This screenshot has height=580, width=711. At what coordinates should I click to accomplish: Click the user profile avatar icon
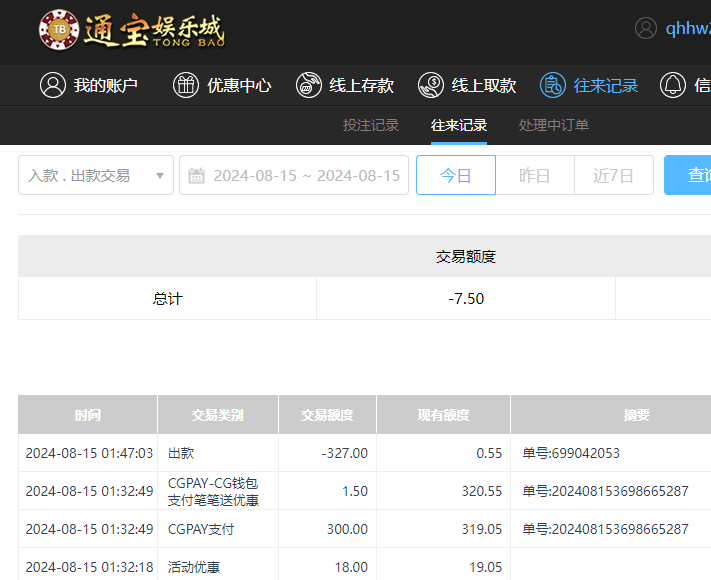pyautogui.click(x=646, y=28)
